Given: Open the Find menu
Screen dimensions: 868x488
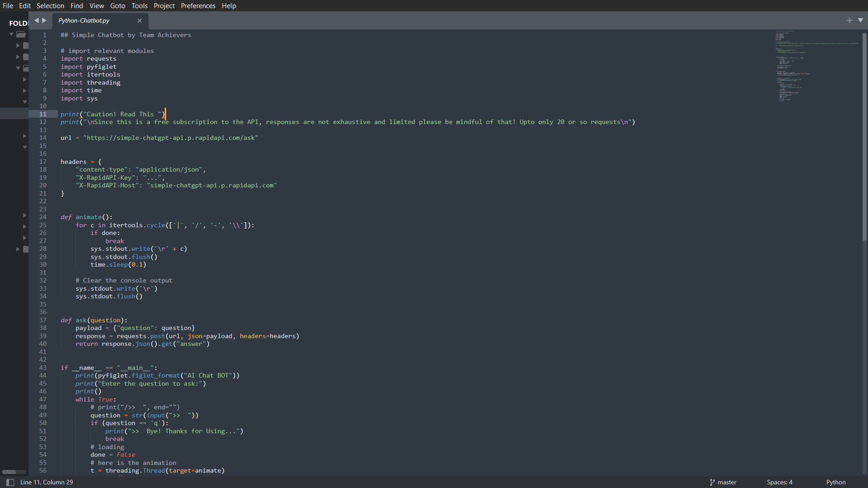Looking at the screenshot, I should [x=76, y=6].
